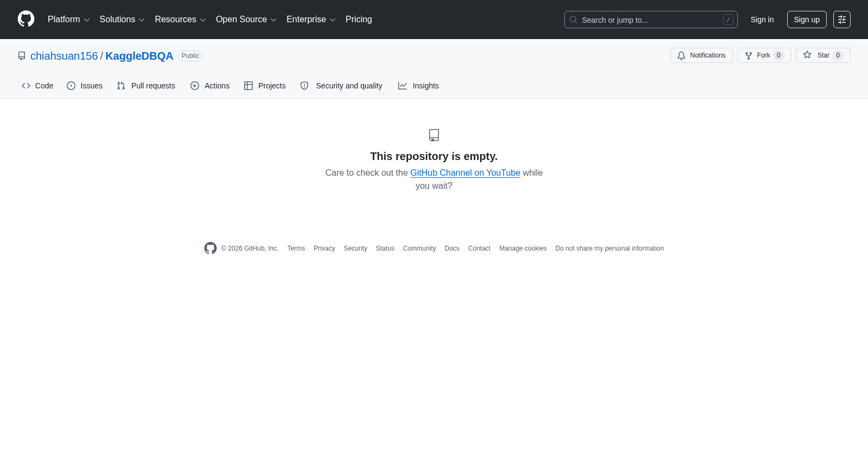Open the Status footer link

[385, 248]
